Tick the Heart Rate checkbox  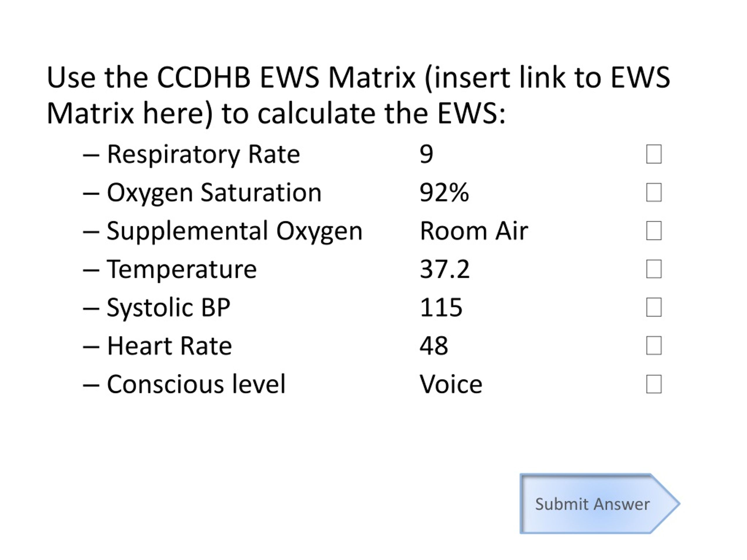click(654, 345)
